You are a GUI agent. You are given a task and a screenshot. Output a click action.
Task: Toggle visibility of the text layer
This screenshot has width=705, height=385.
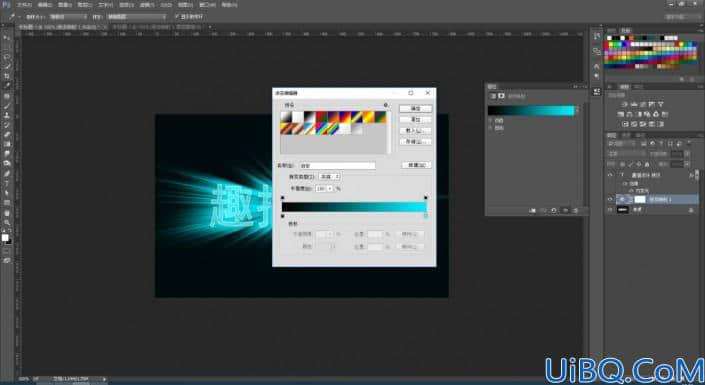coord(610,175)
